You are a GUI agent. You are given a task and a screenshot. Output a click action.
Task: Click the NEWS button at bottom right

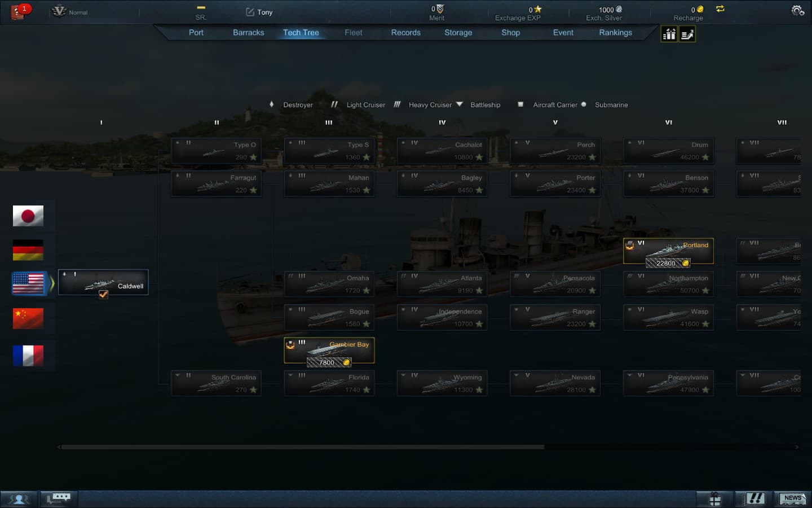point(792,499)
